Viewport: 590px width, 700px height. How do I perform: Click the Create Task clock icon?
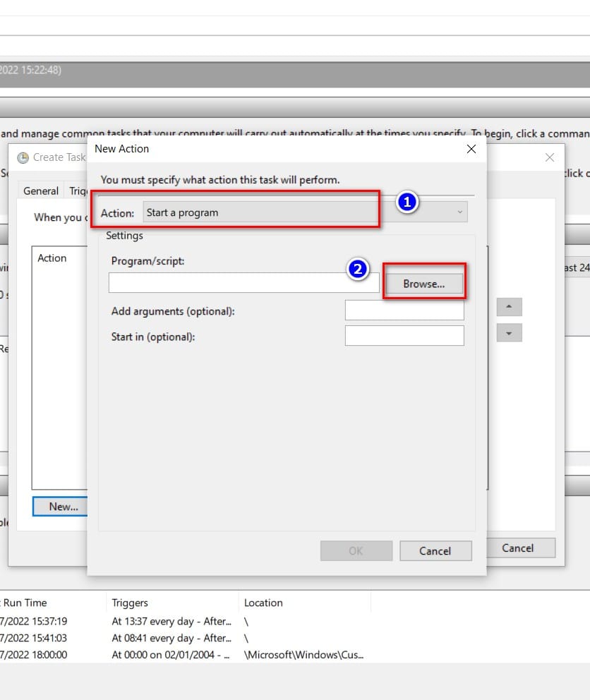23,157
